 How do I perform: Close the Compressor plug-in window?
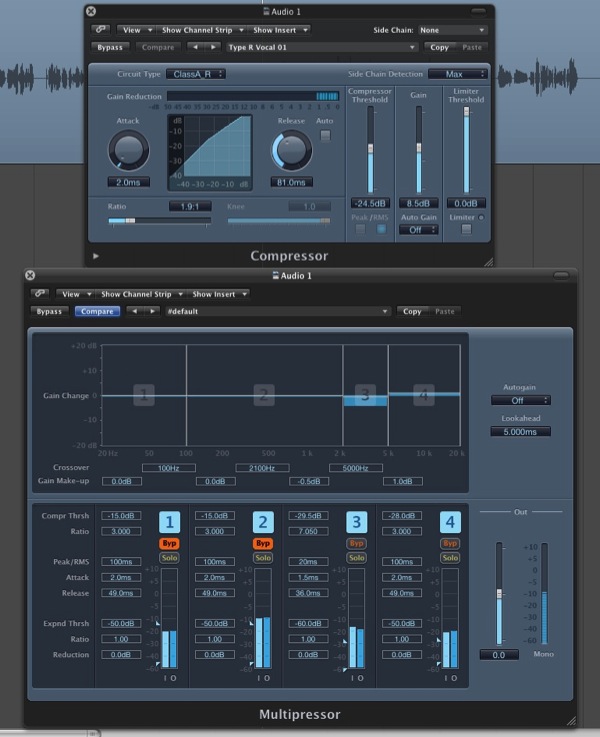coord(91,11)
